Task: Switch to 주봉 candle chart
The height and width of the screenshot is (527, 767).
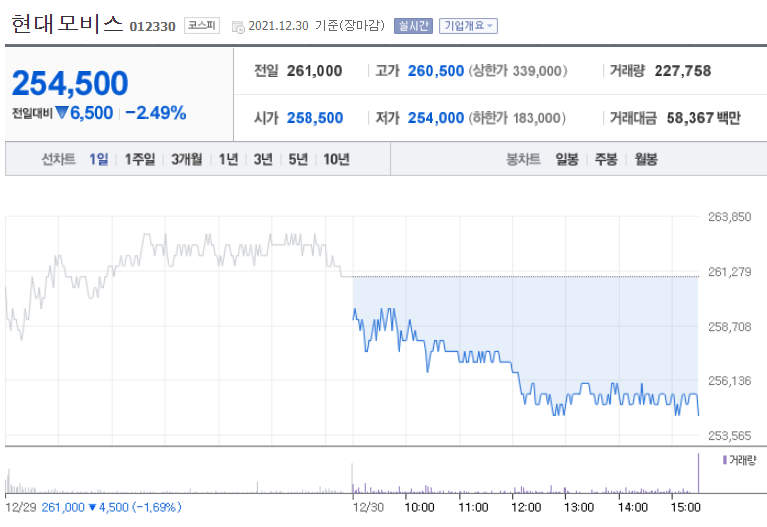Action: [x=606, y=159]
